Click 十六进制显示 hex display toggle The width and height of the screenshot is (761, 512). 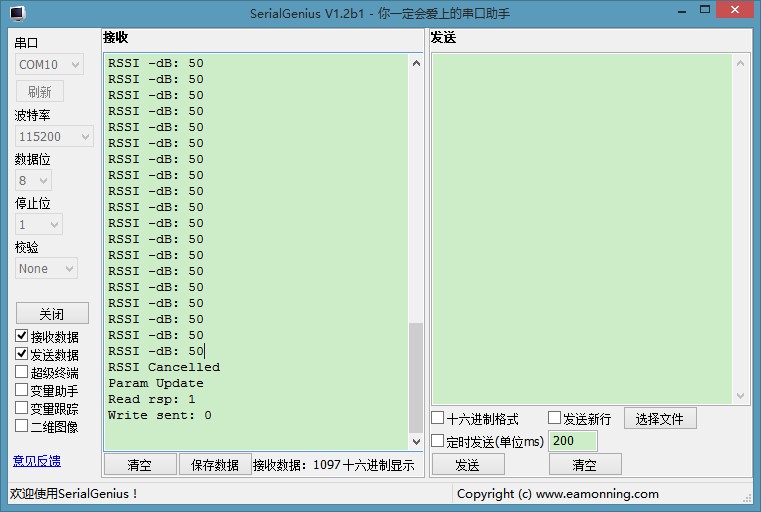379,465
